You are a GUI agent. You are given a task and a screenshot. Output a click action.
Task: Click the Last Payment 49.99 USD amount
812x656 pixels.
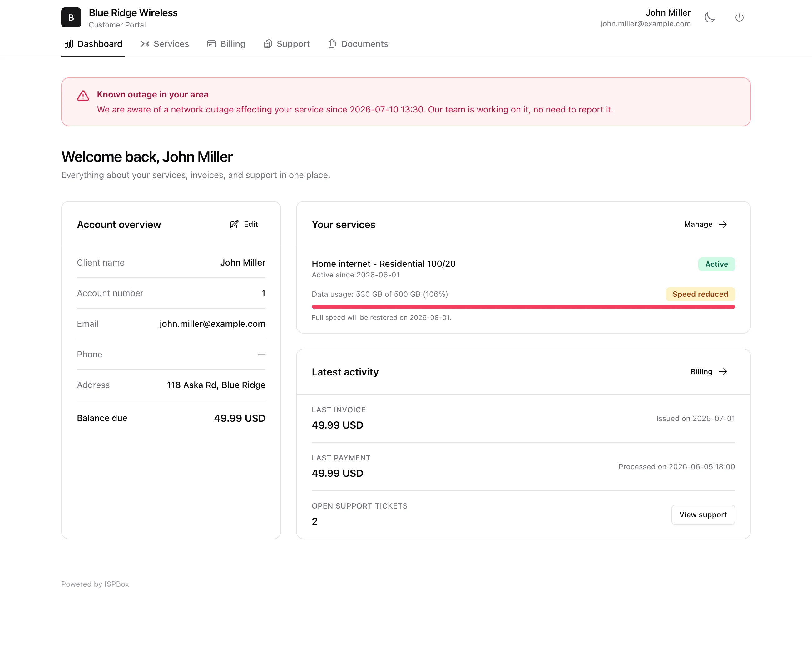(337, 473)
